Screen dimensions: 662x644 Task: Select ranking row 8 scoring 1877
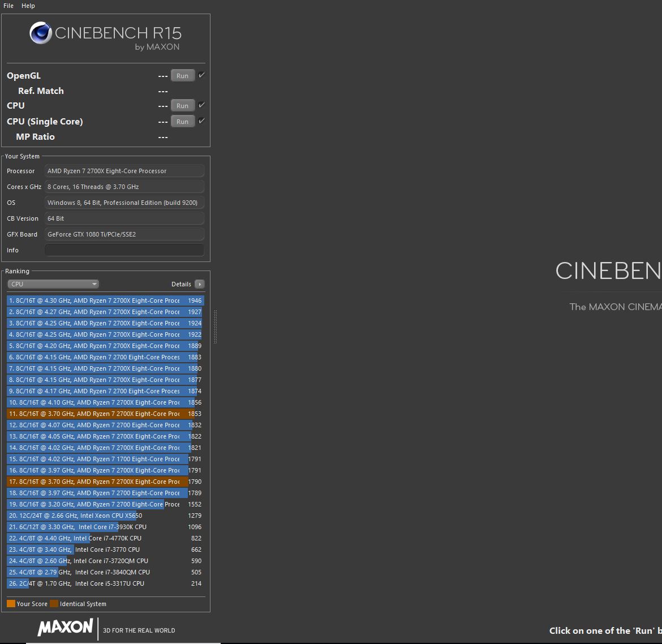tap(106, 380)
